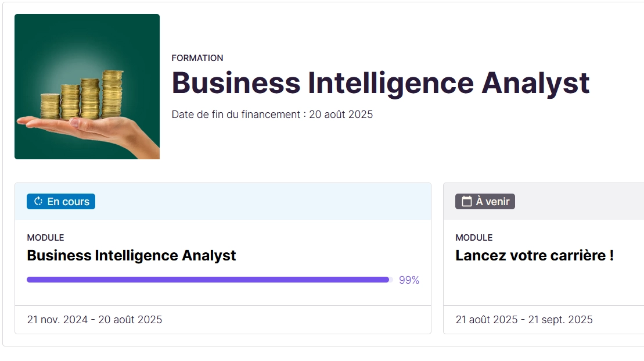
Task: Click the 99% progress percentage label
Action: click(409, 280)
